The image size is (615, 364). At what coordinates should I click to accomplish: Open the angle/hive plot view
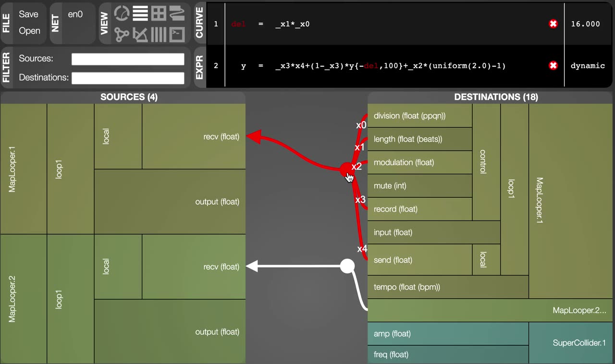coord(140,35)
